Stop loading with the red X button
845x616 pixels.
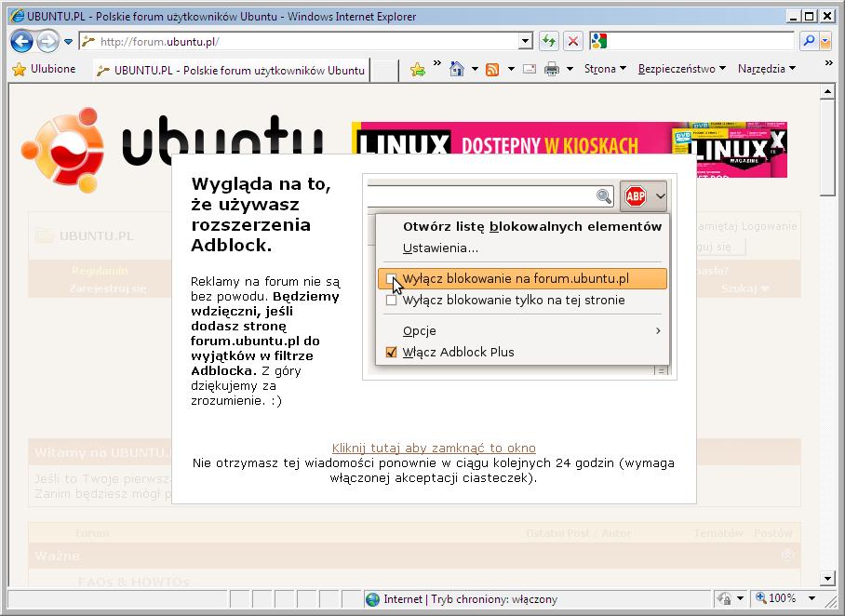coord(573,41)
